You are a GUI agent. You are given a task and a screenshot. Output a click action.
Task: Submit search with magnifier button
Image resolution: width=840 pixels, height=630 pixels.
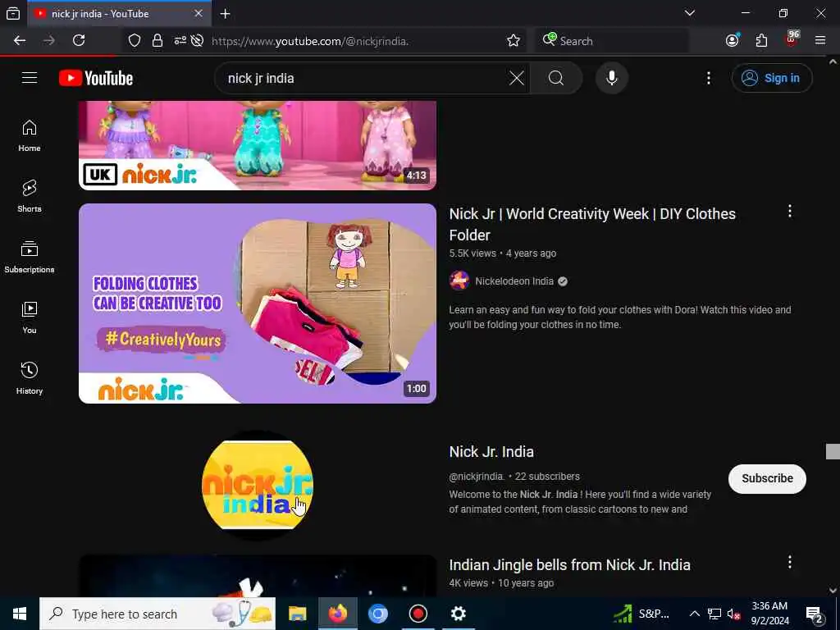[556, 78]
